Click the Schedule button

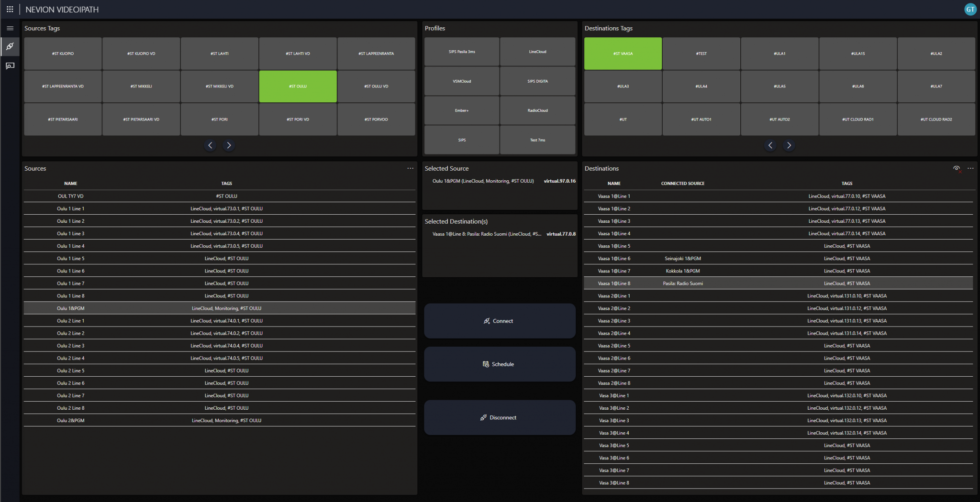point(499,364)
